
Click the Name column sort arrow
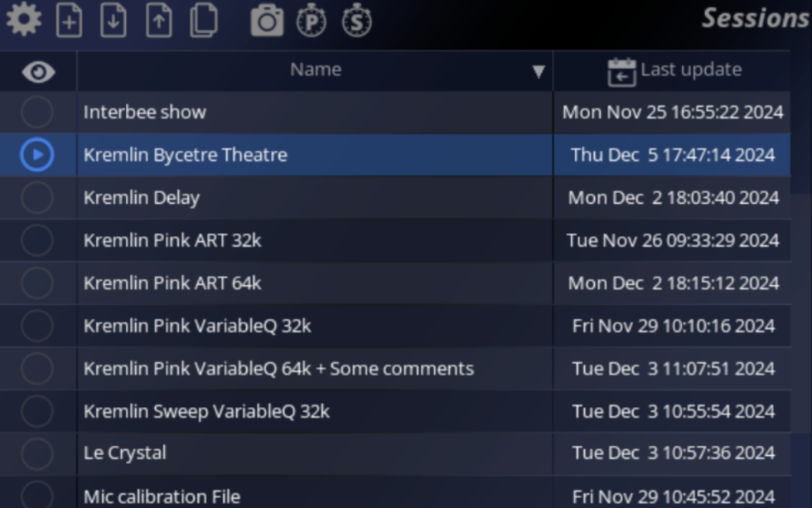(538, 72)
